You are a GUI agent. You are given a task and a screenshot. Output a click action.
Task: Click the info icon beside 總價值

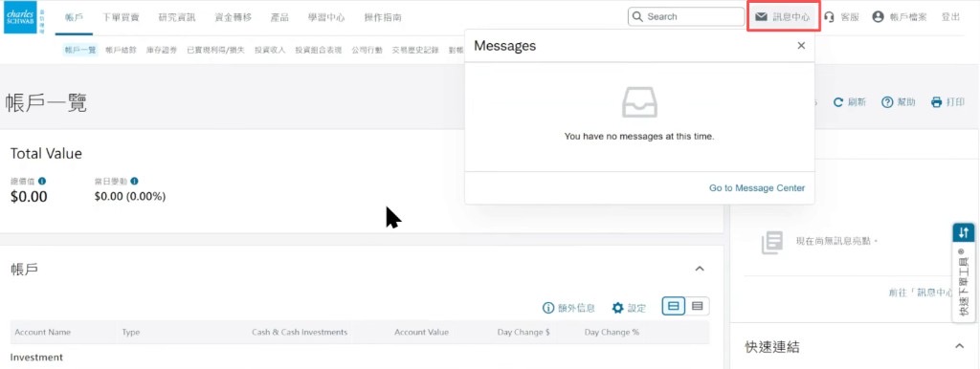[x=42, y=181]
